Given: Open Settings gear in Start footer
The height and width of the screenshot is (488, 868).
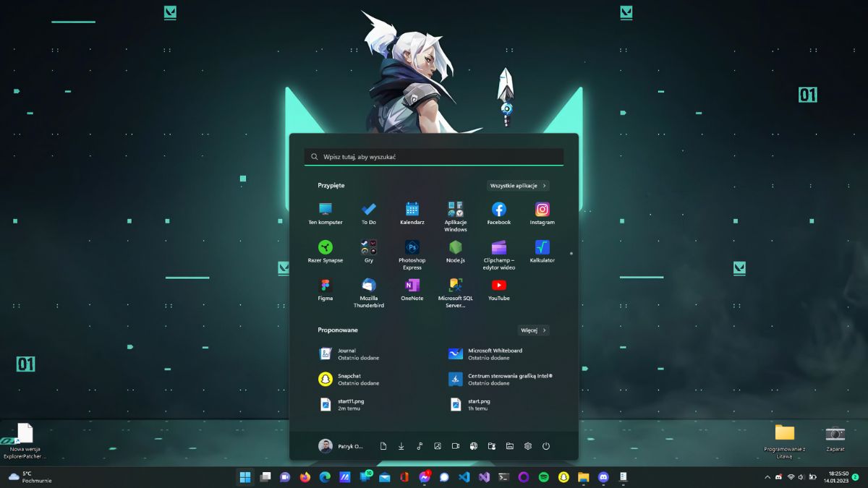Looking at the screenshot, I should click(x=528, y=446).
